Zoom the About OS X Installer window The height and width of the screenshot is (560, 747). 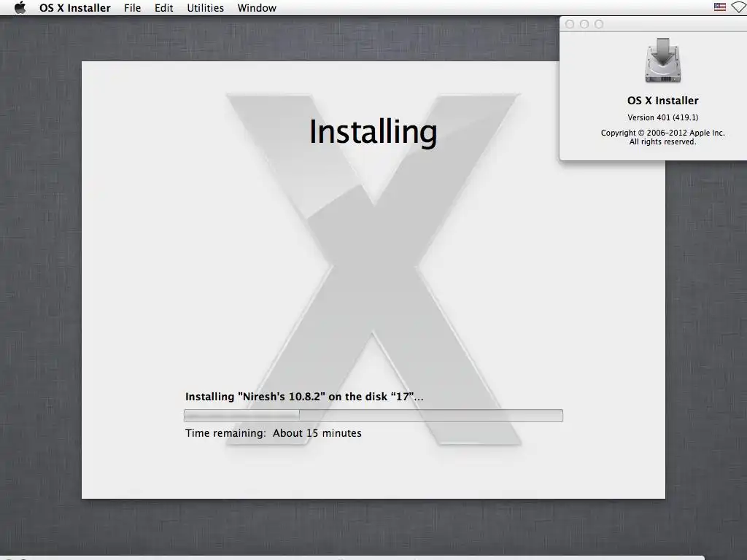[599, 24]
